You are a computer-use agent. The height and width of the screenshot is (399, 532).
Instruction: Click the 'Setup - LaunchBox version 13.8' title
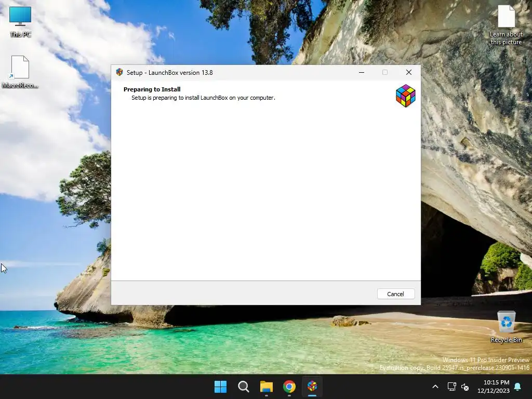coord(170,73)
